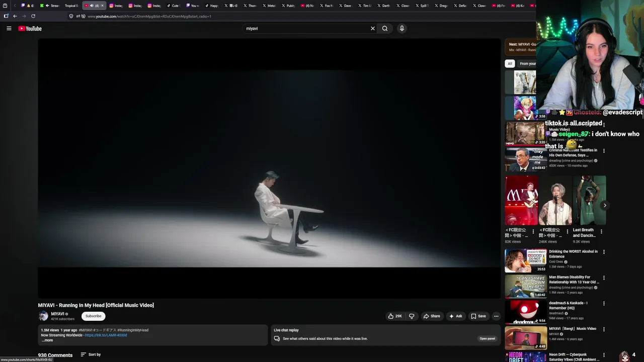
Task: Play the main MIYAVI video player
Action: pyautogui.click(x=269, y=168)
